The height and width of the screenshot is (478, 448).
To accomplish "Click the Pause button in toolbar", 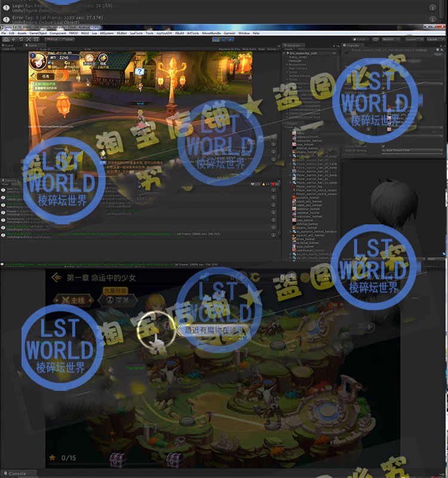I will [x=223, y=39].
